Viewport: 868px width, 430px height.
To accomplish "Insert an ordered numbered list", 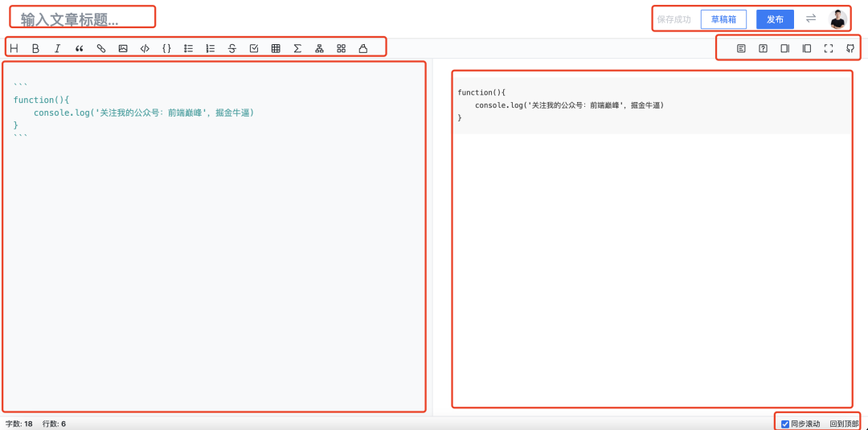I will click(211, 49).
